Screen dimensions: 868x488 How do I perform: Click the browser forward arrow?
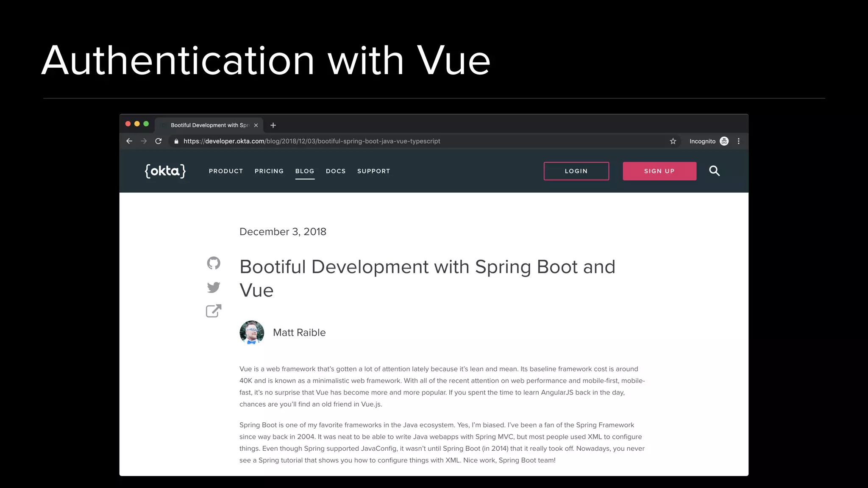[144, 141]
